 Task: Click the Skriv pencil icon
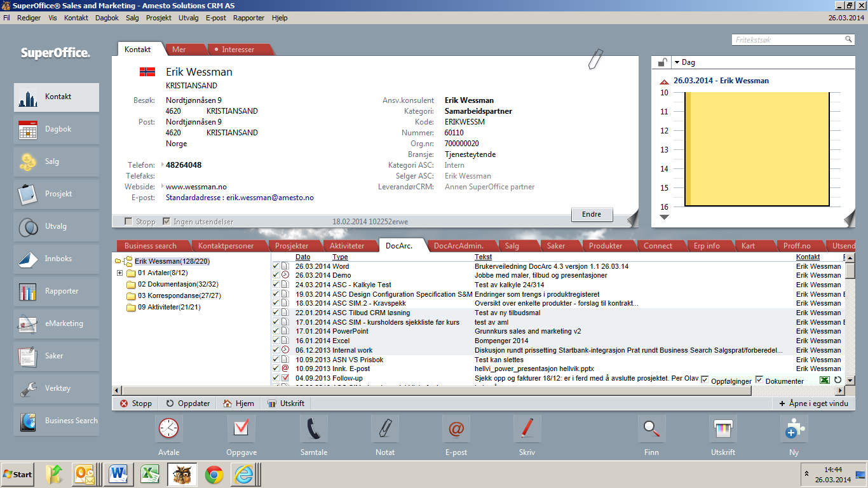point(527,429)
